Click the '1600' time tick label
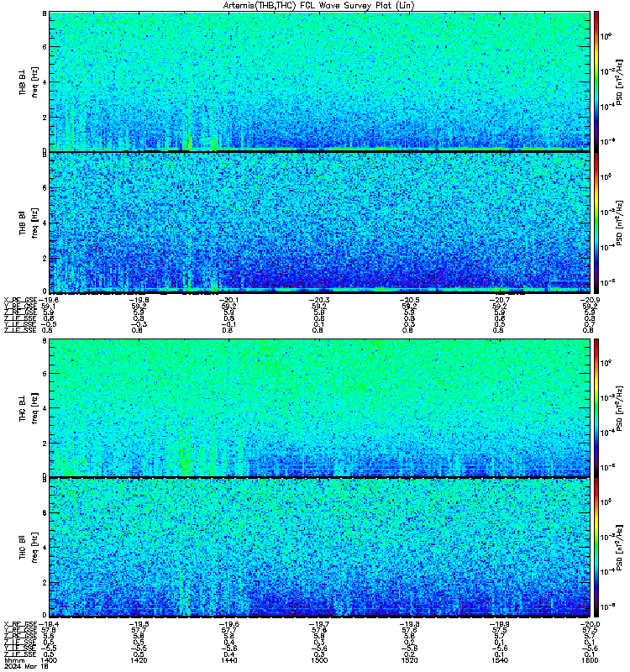 pos(590,660)
